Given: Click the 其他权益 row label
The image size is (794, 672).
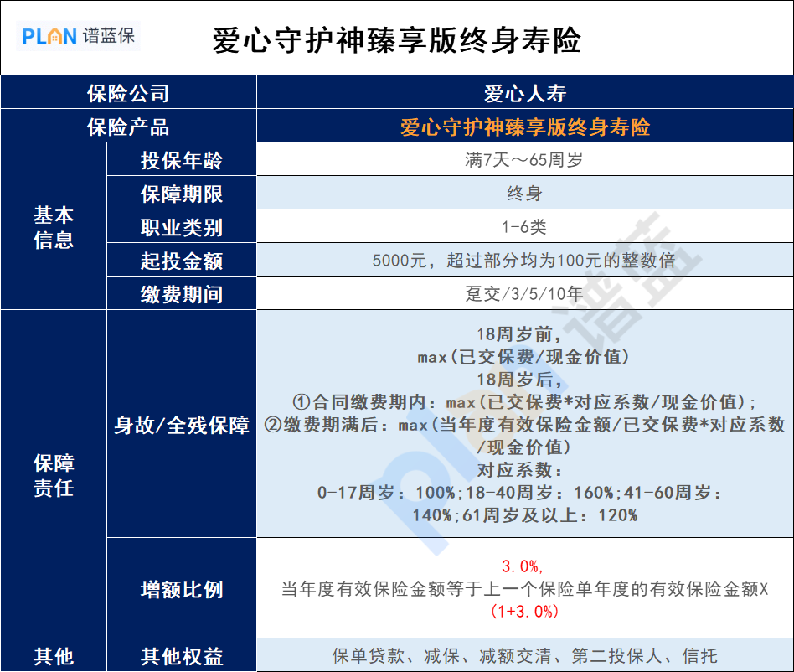Looking at the screenshot, I should 182,656.
